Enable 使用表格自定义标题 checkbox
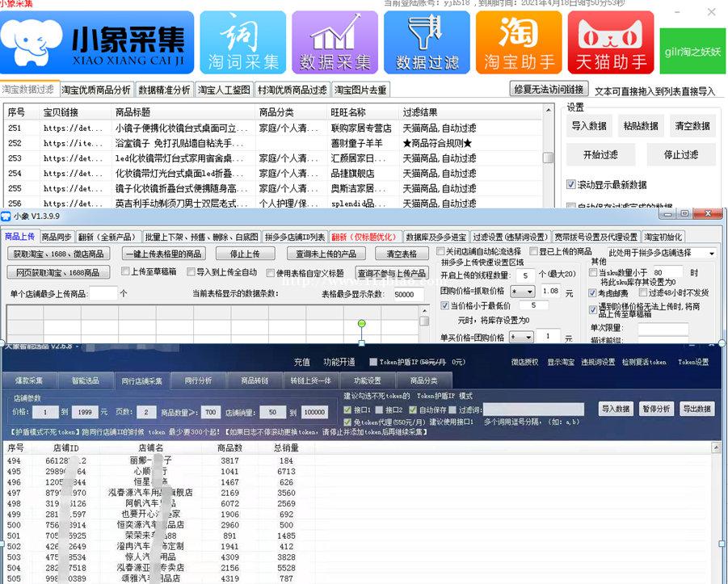The width and height of the screenshot is (728, 584). point(270,273)
